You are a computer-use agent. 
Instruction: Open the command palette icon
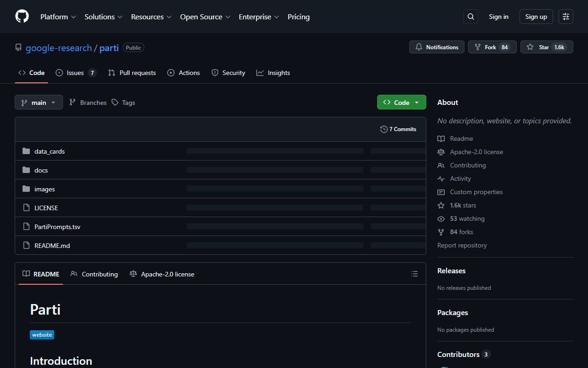[x=565, y=17]
